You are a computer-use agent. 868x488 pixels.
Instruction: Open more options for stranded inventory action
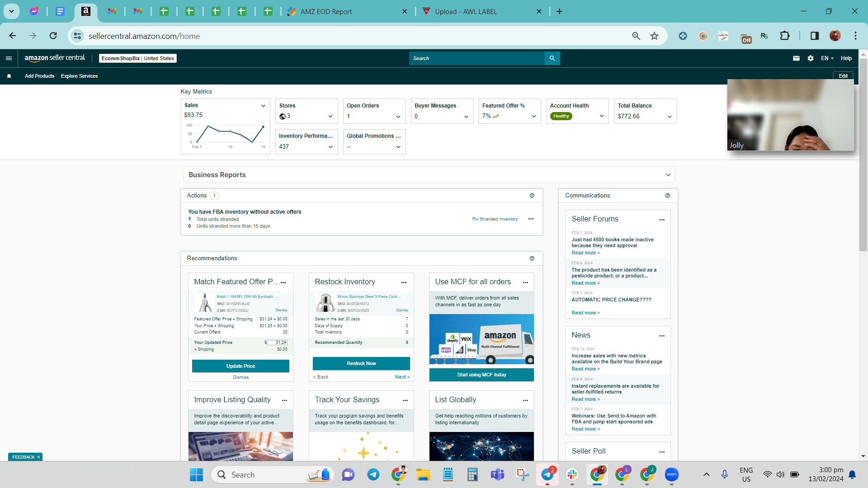tap(531, 219)
